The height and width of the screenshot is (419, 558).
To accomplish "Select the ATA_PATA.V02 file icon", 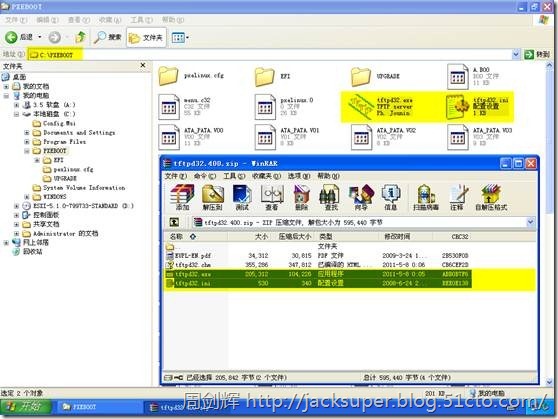I will [361, 137].
